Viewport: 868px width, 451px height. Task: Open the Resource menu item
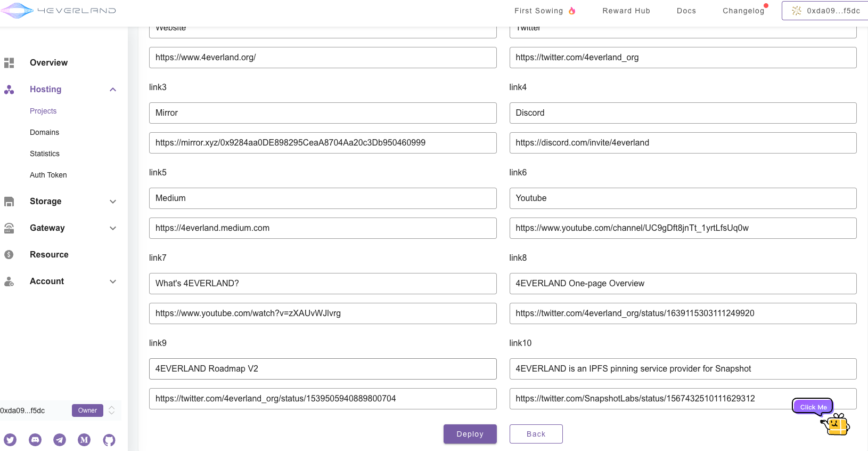[x=49, y=255]
